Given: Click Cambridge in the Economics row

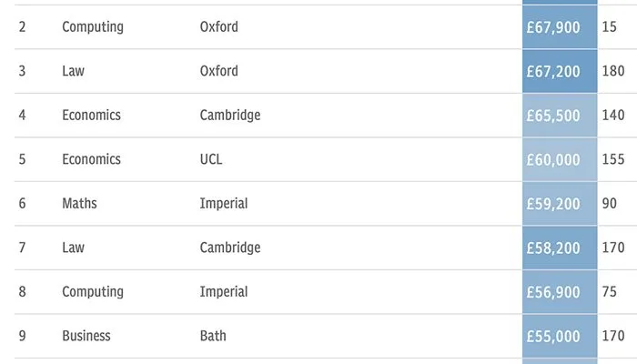Looking at the screenshot, I should (230, 116).
